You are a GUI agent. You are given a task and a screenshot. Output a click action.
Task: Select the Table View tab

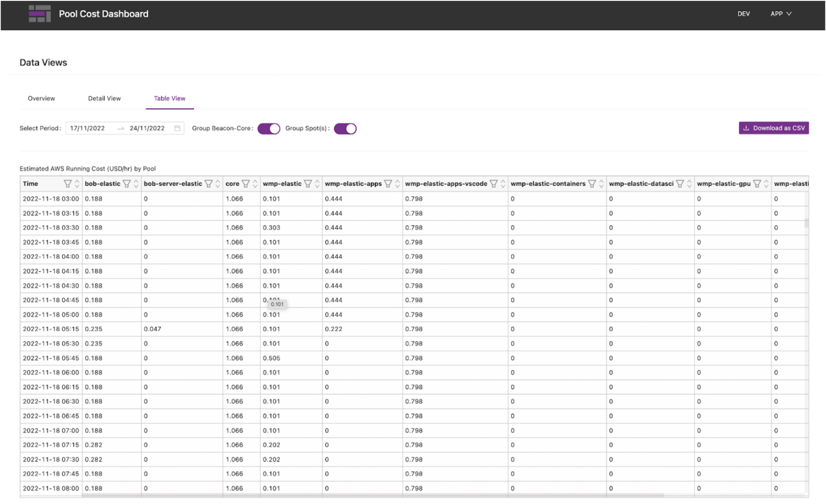(170, 98)
